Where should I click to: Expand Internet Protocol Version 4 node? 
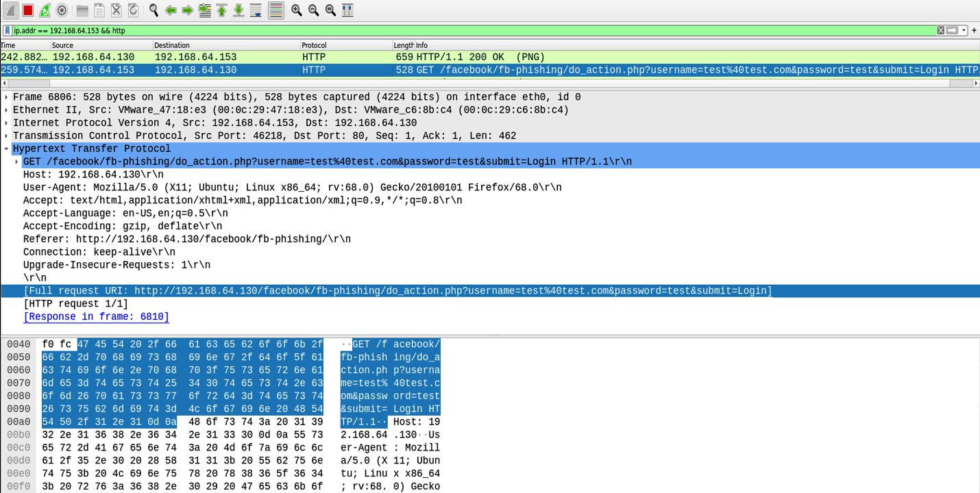click(6, 123)
